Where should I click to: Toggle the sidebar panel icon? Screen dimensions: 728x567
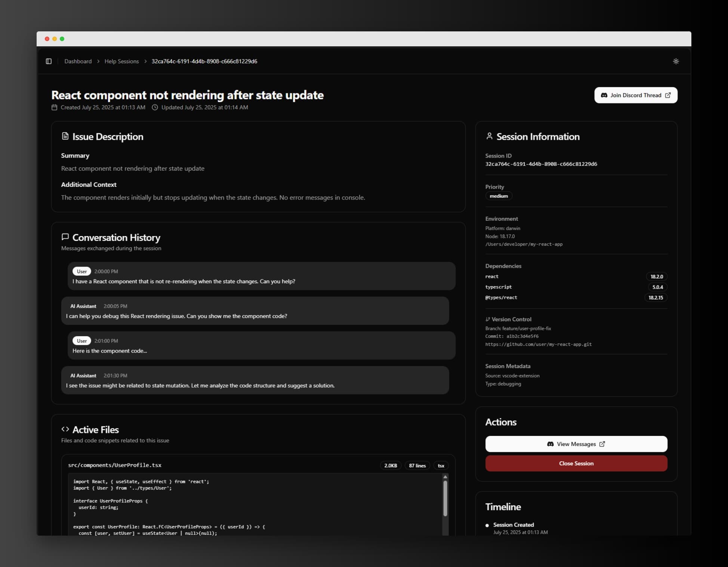pos(49,61)
